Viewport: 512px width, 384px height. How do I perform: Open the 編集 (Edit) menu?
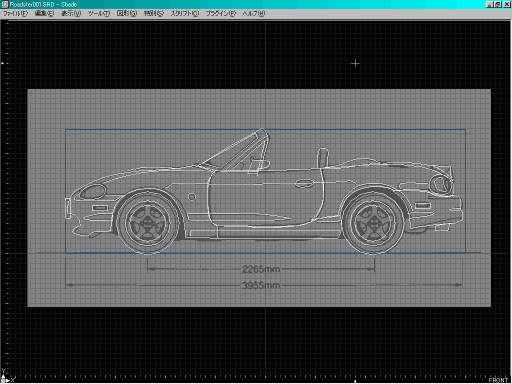coord(44,13)
